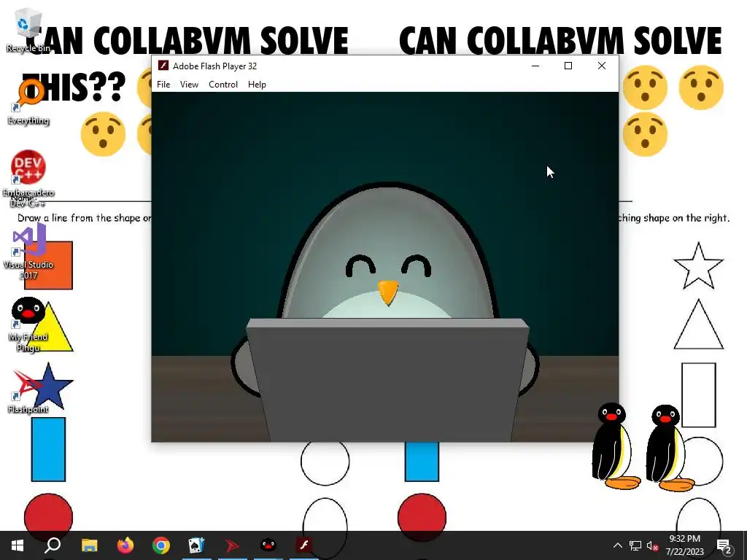Launch Firefox from the taskbar
Screen dimensions: 747x560
coord(125,545)
